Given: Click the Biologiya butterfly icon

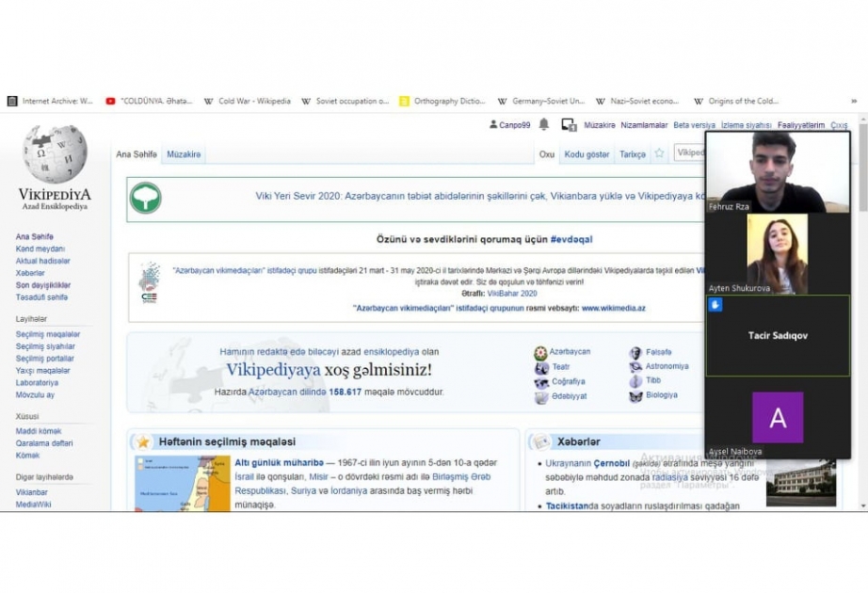Looking at the screenshot, I should point(635,396).
